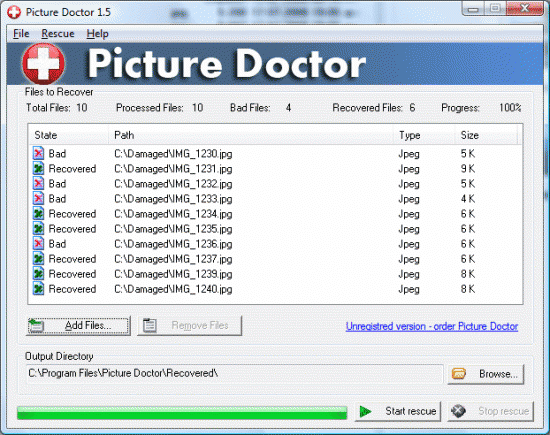Click the Recovered status icon for IMG_1231.jpg

(38, 168)
